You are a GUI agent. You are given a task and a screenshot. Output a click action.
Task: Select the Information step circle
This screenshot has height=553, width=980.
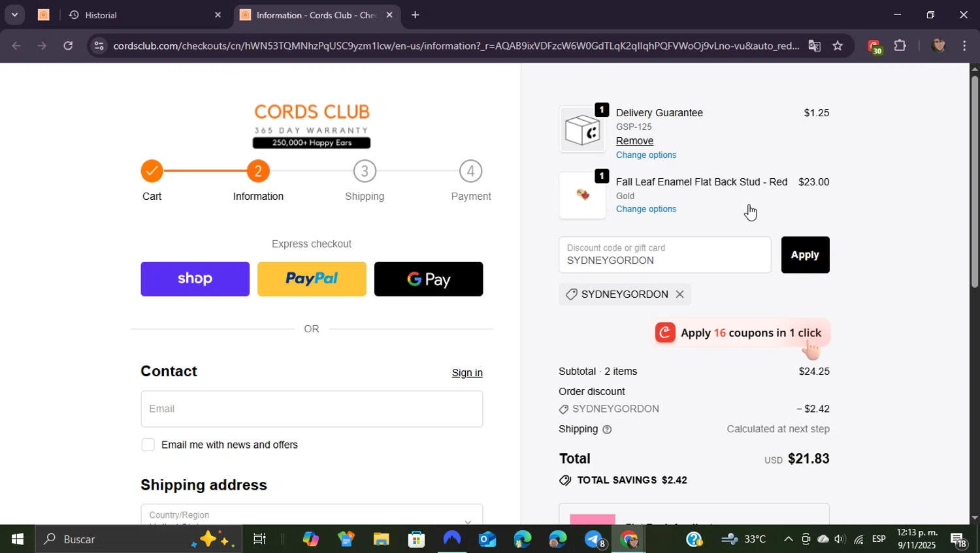258,171
